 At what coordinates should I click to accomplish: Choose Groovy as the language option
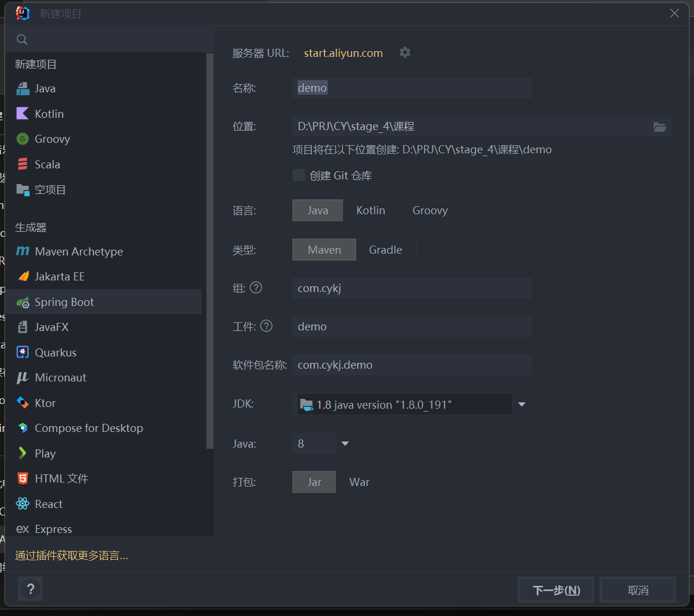[x=430, y=210]
